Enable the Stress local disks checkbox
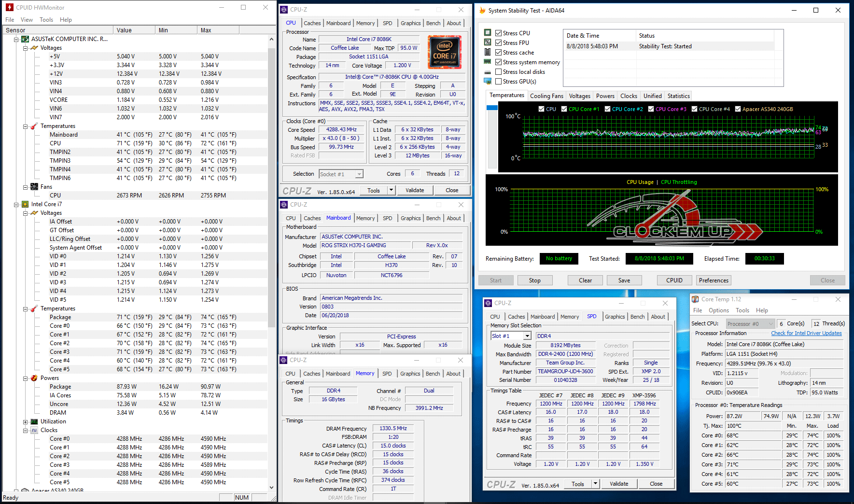This screenshot has height=504, width=854. click(x=499, y=72)
